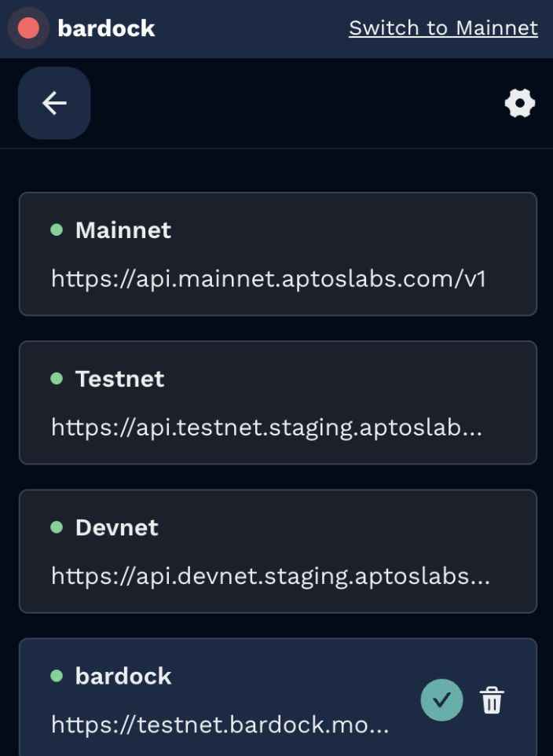Image resolution: width=553 pixels, height=756 pixels.
Task: Click the teal checkmark on bardock network
Action: click(441, 699)
